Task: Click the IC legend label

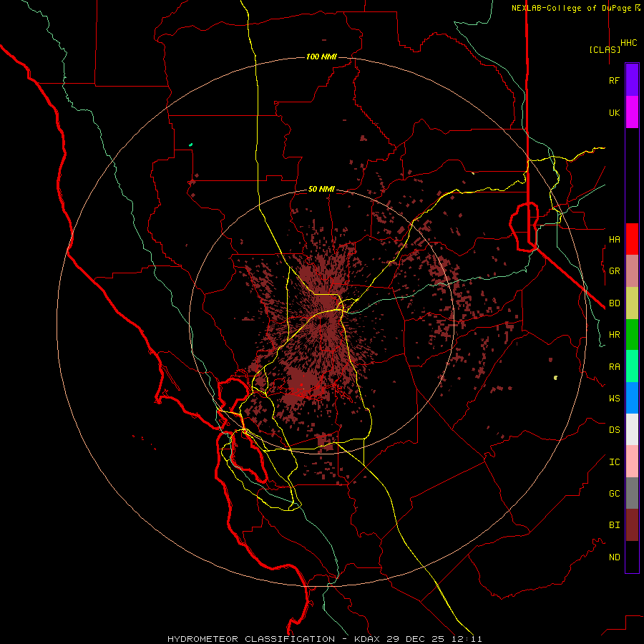Action: coord(614,462)
